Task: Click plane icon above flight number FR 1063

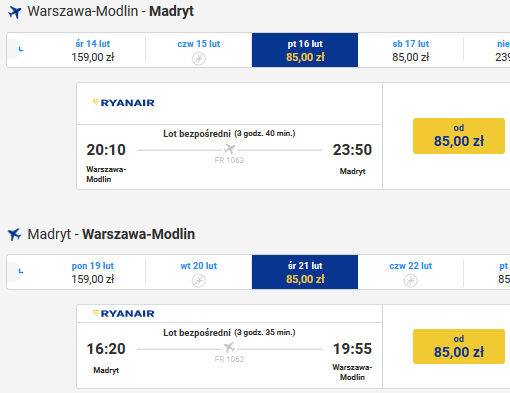Action: (x=229, y=149)
